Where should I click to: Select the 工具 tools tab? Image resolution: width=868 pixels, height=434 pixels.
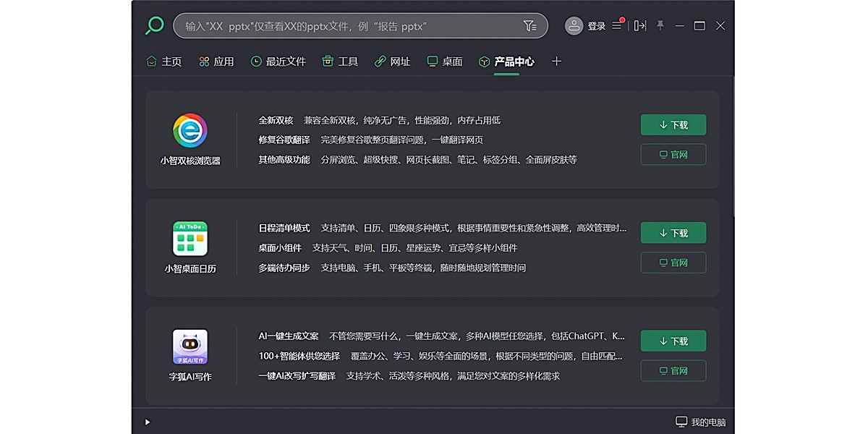tap(341, 61)
